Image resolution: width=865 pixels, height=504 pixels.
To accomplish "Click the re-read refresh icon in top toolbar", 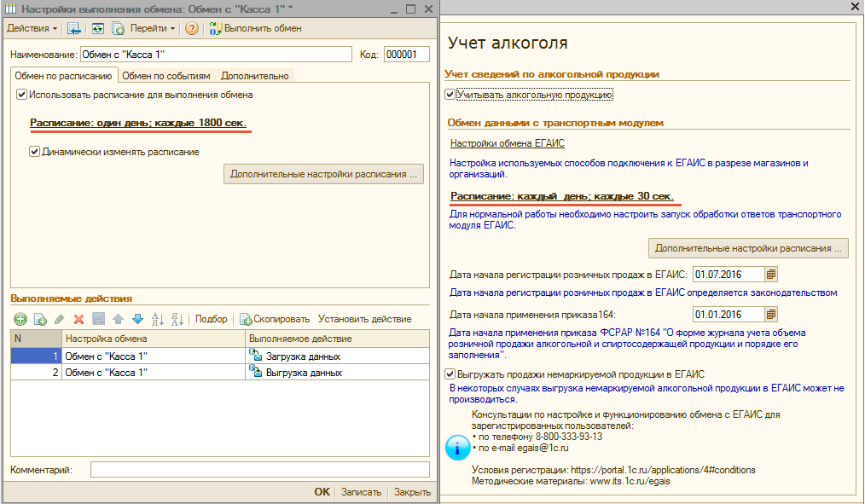I will tap(98, 28).
